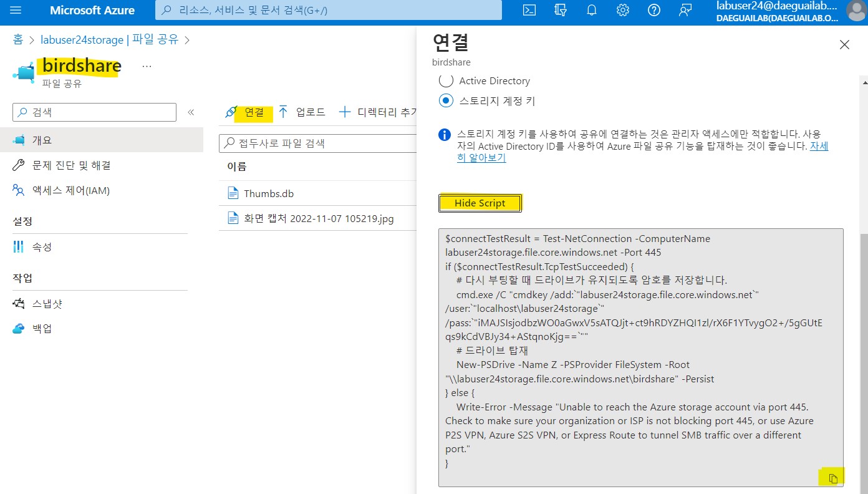
Task: Open the directories and subscriptions filter icon
Action: 561,11
